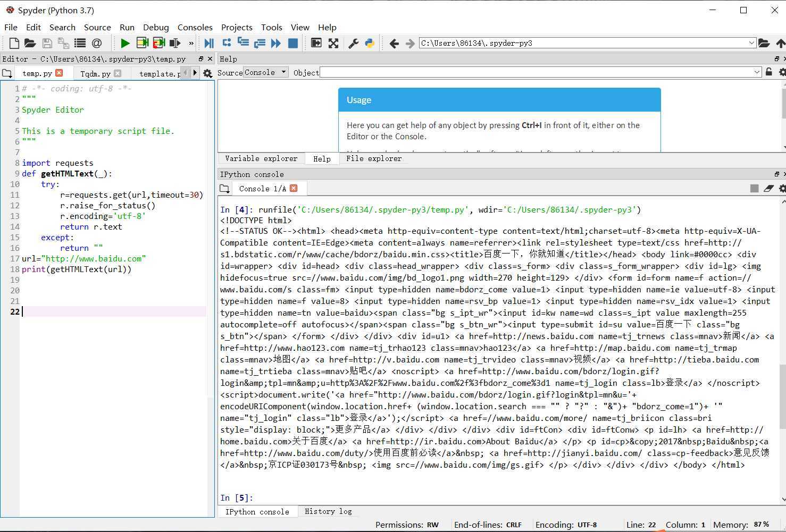Image resolution: width=786 pixels, height=532 pixels.
Task: Open the View menu
Action: pos(300,27)
